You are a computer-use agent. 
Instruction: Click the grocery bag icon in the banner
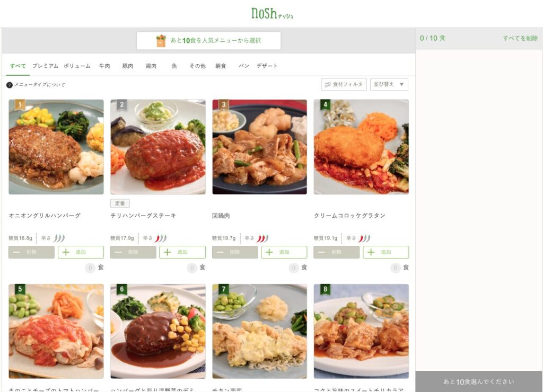(x=161, y=40)
